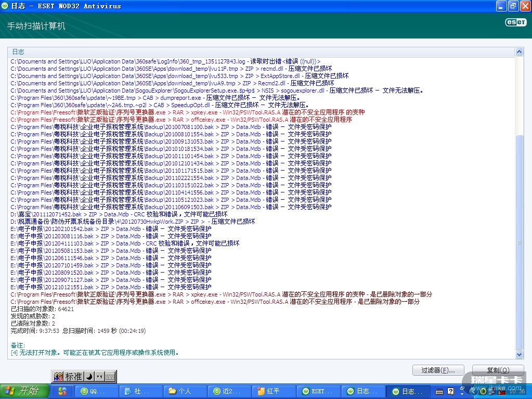The height and width of the screenshot is (399, 532).
Task: Select first red xpkey.exe threat line ending 的变种
Action: pyautogui.click(x=187, y=112)
